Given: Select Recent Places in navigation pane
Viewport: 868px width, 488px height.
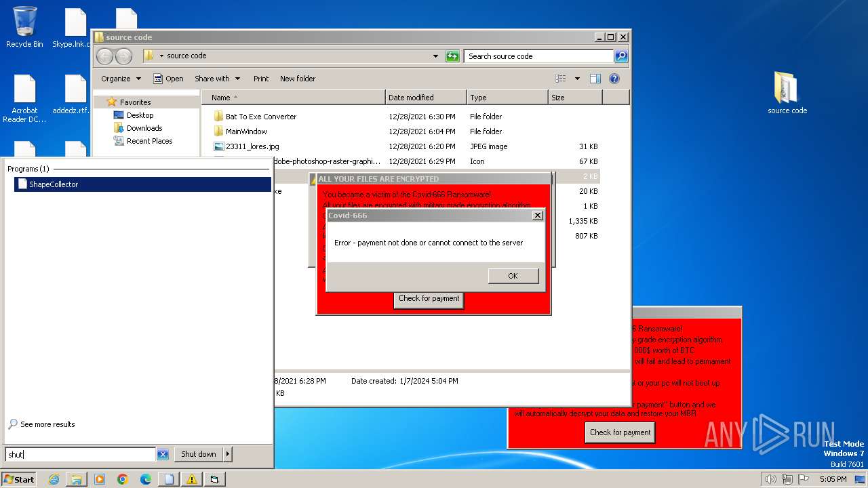Looking at the screenshot, I should tap(143, 141).
